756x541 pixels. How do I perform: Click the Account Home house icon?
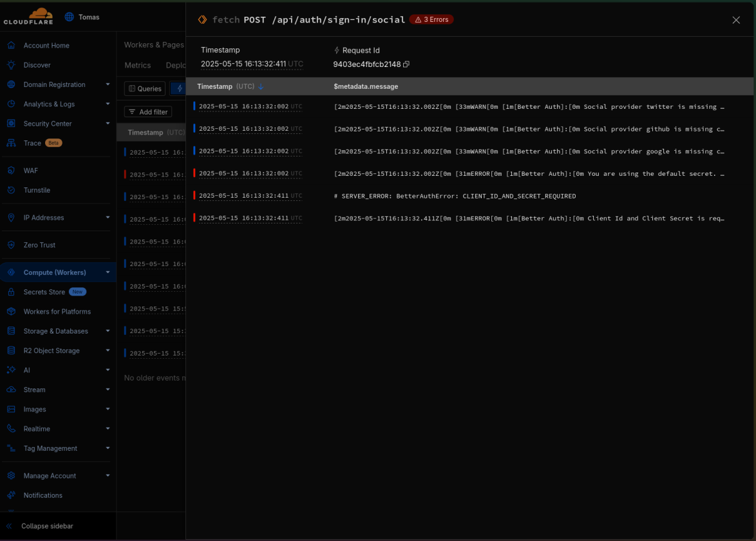11,45
